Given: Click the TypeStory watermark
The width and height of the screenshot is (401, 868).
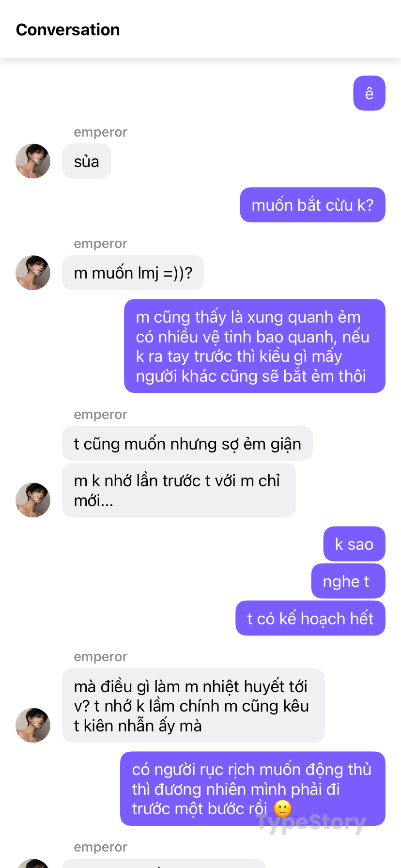Looking at the screenshot, I should (x=311, y=822).
